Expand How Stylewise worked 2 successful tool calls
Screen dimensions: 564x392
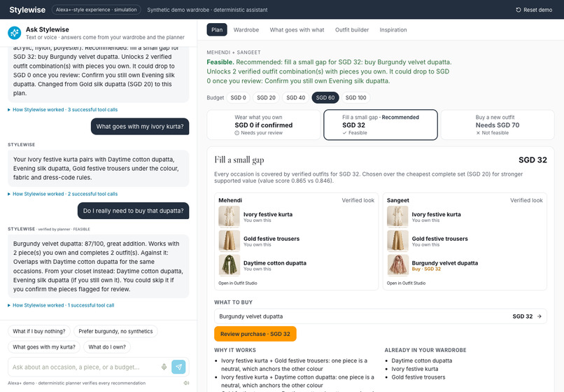click(63, 194)
